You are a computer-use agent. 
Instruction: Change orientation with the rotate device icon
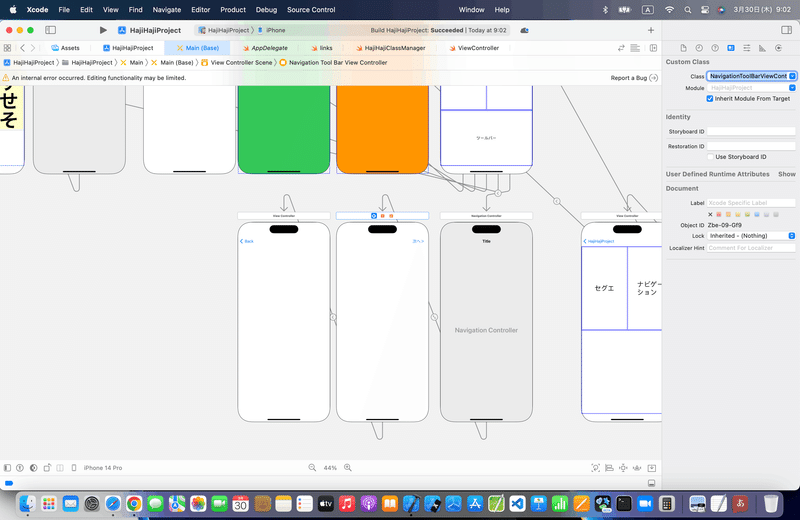47,467
